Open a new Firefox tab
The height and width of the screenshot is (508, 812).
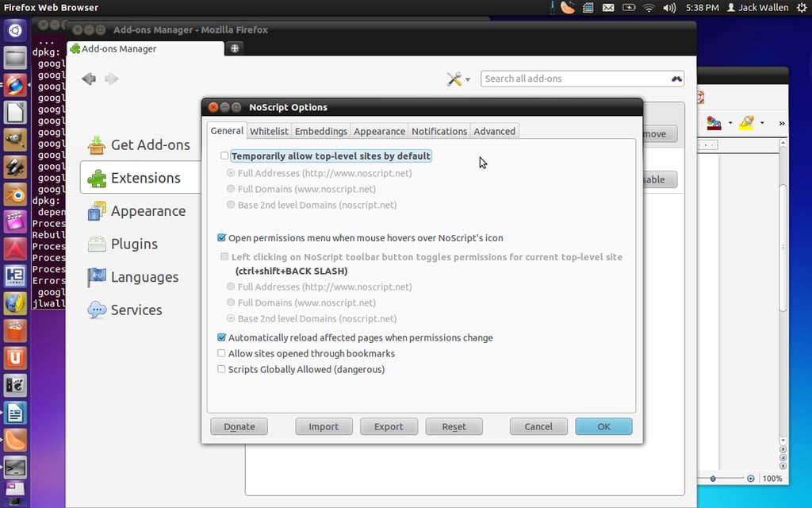[x=235, y=48]
